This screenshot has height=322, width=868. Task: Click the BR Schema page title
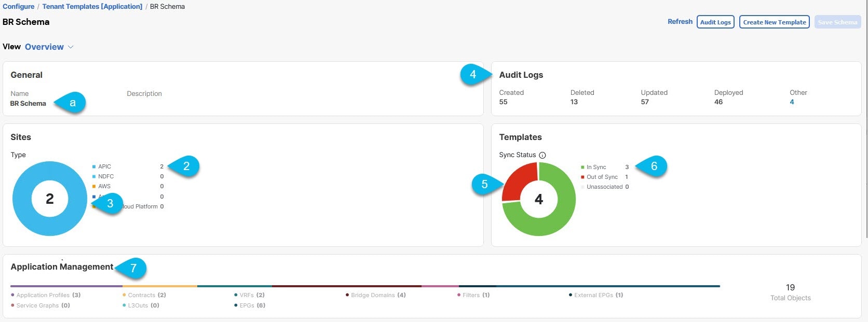(x=26, y=22)
